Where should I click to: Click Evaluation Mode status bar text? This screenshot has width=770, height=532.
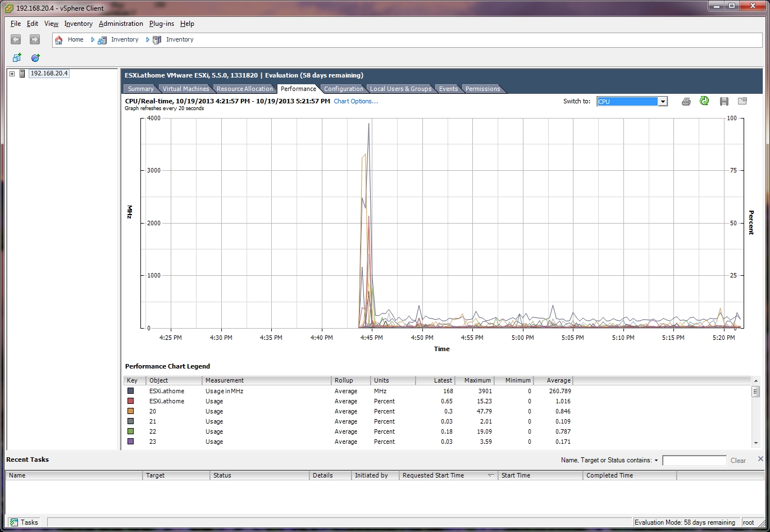pyautogui.click(x=686, y=522)
